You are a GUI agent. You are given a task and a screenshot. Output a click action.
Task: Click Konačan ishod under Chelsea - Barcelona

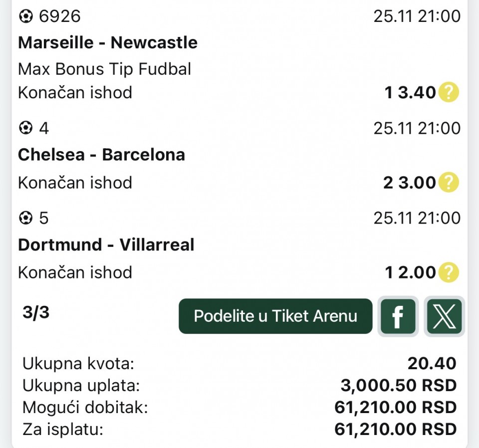tap(75, 183)
